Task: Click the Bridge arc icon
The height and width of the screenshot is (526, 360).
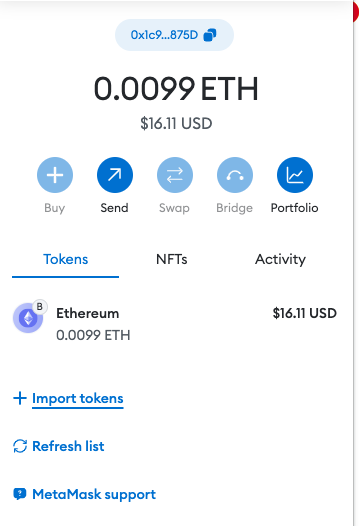Action: (235, 175)
